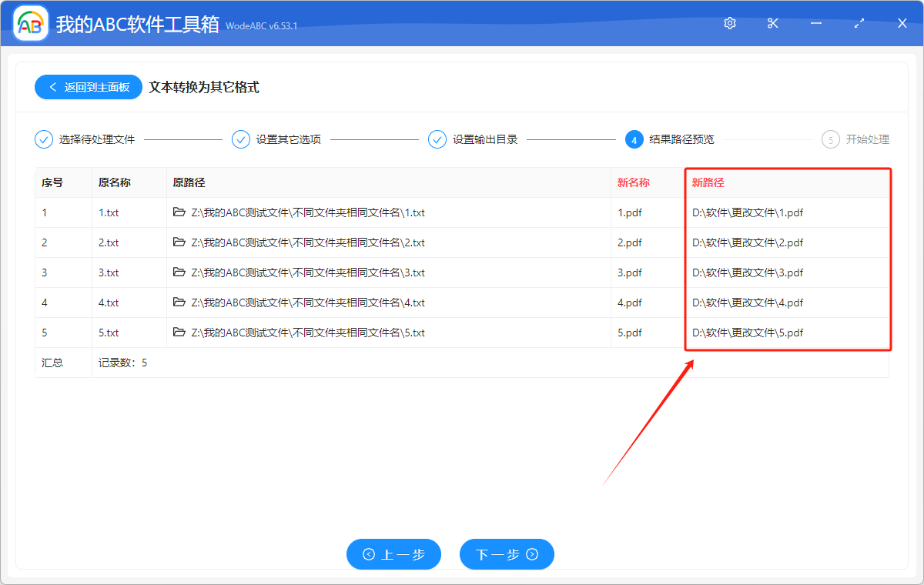Click the folder icon beside 1.txt path
Image resolution: width=924 pixels, height=585 pixels.
click(179, 212)
